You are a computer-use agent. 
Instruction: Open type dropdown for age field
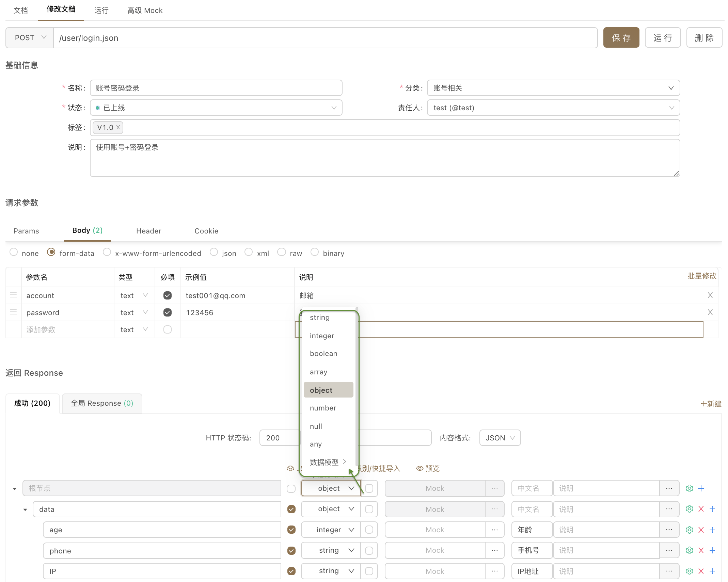coord(331,530)
